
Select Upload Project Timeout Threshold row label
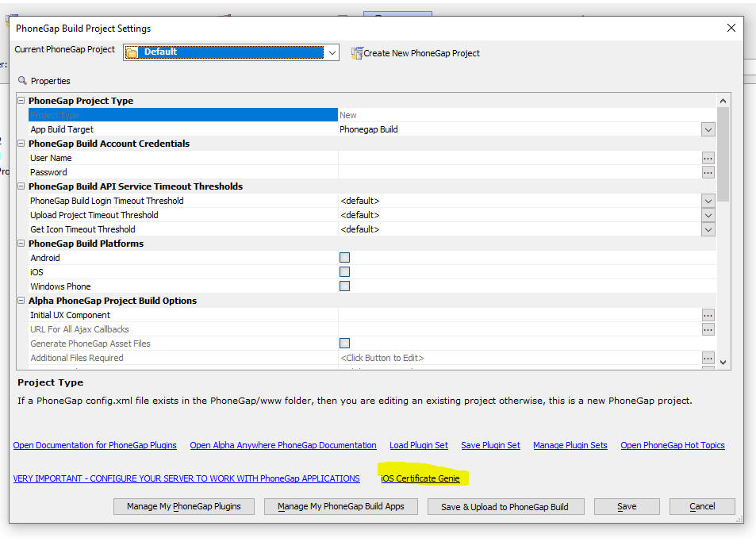point(94,216)
